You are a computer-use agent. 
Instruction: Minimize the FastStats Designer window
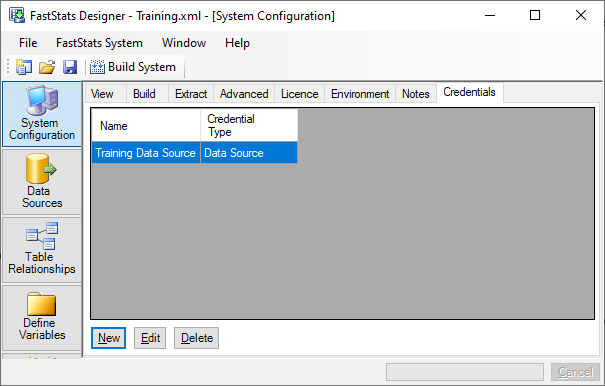click(x=490, y=15)
